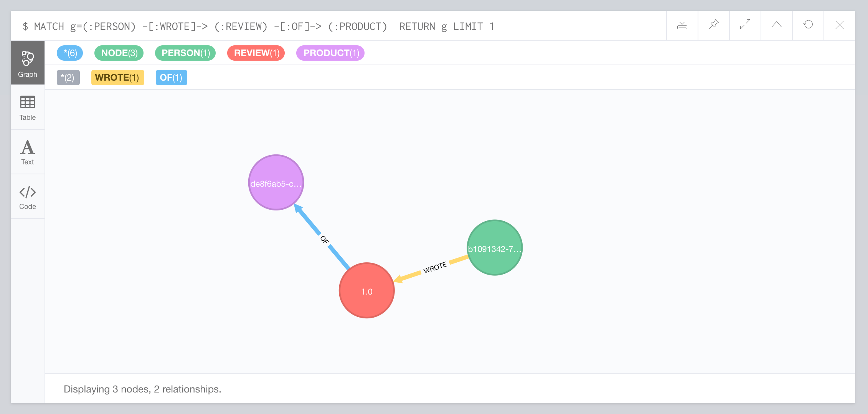This screenshot has width=868, height=414.
Task: Expand the frame to fullscreen
Action: pyautogui.click(x=745, y=25)
